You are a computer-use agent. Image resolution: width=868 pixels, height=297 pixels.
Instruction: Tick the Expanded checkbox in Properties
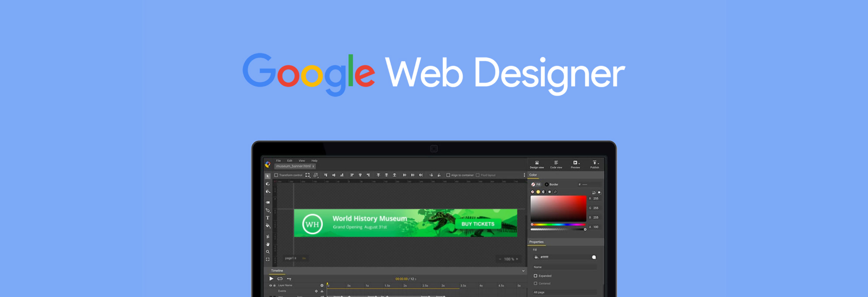[x=535, y=276]
